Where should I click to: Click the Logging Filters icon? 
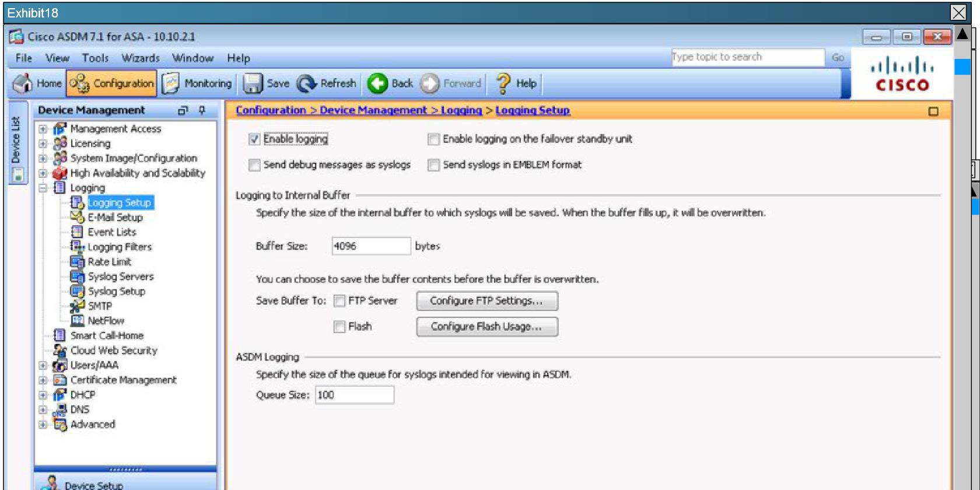click(77, 247)
